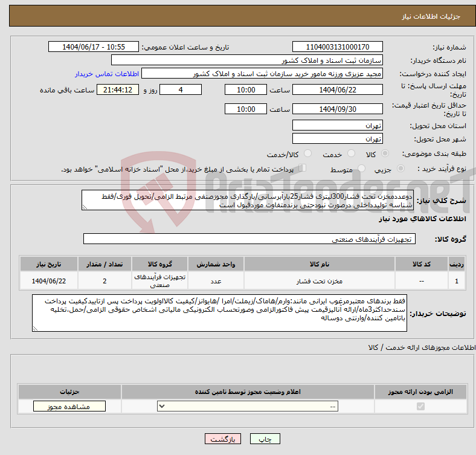Click the 'مشاهده مجوز' button
This screenshot has height=455, width=476.
tap(69, 407)
